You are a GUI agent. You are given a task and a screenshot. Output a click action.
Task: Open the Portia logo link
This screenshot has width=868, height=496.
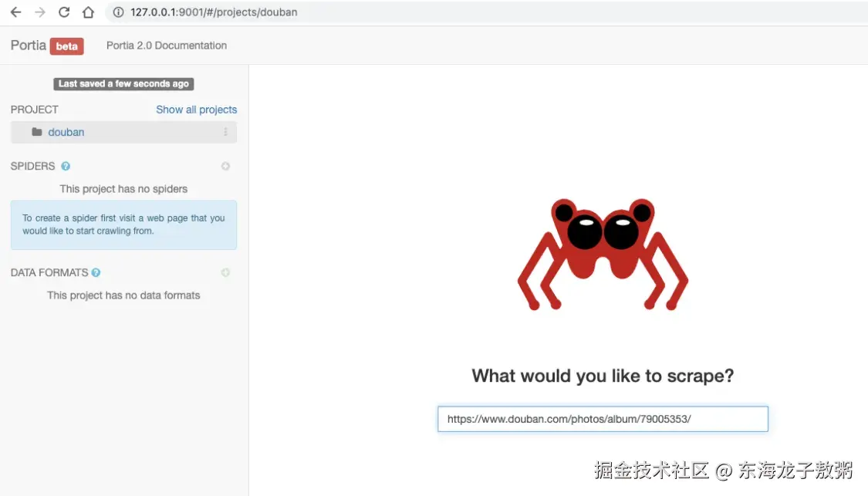(29, 46)
